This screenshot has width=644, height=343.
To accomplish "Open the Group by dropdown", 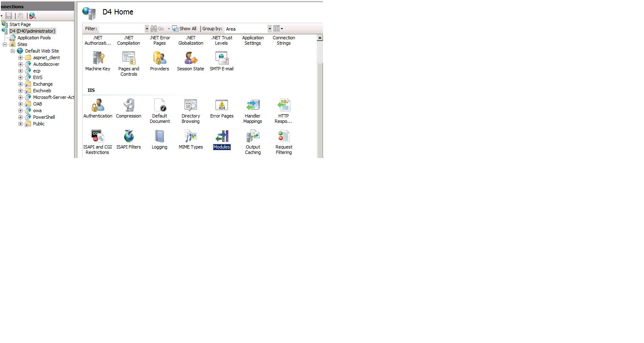I will pos(270,29).
